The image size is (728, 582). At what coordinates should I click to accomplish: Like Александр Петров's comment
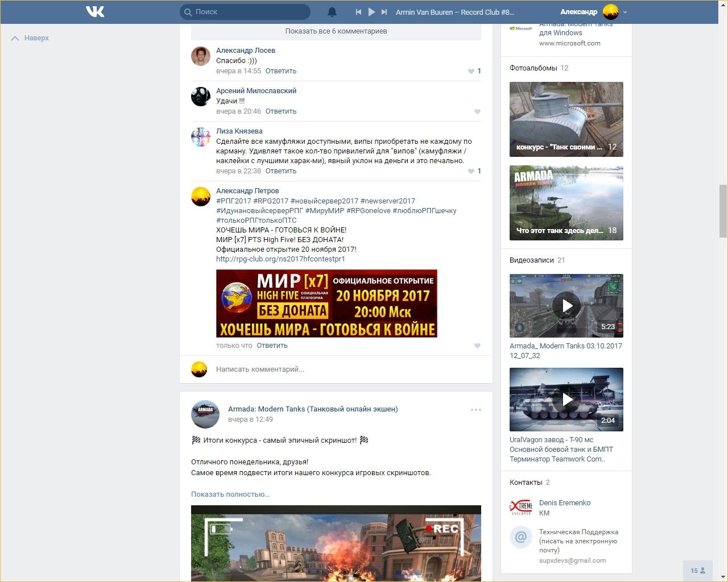[x=477, y=346]
